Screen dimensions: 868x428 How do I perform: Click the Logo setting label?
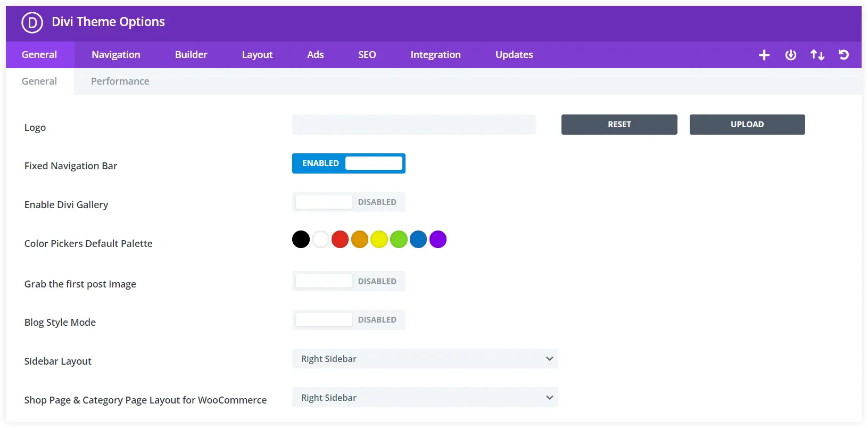coord(35,128)
